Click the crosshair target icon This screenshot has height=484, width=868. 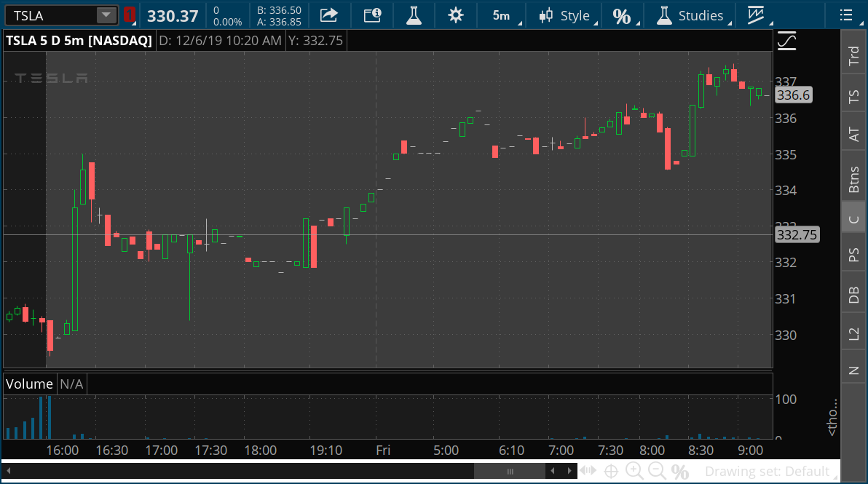[x=611, y=472]
